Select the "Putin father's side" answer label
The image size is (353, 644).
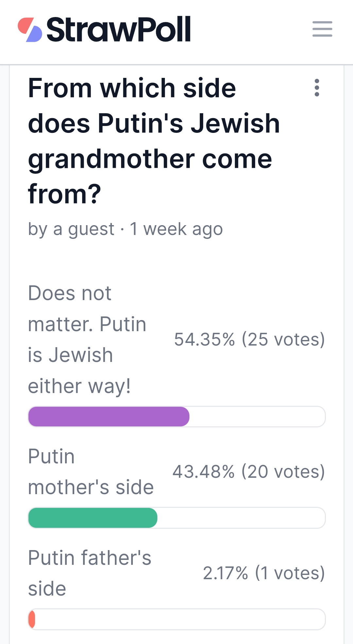coord(89,573)
